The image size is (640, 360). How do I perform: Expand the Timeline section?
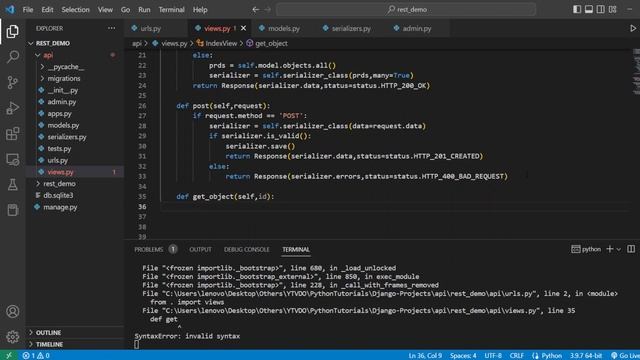(x=75, y=344)
